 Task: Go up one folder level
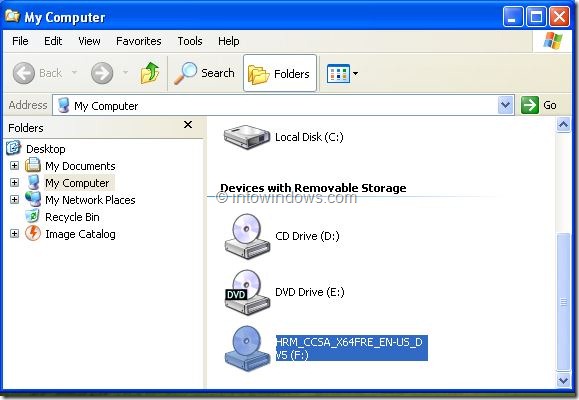click(150, 73)
